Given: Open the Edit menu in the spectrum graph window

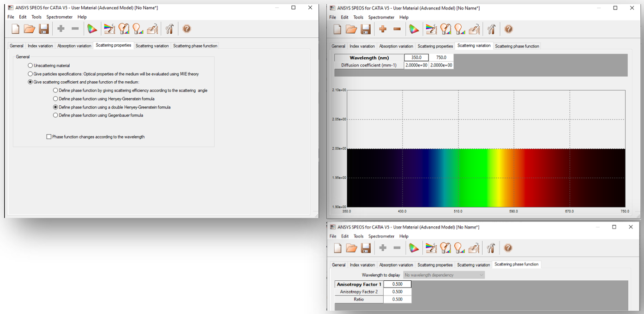Looking at the screenshot, I should tap(344, 18).
